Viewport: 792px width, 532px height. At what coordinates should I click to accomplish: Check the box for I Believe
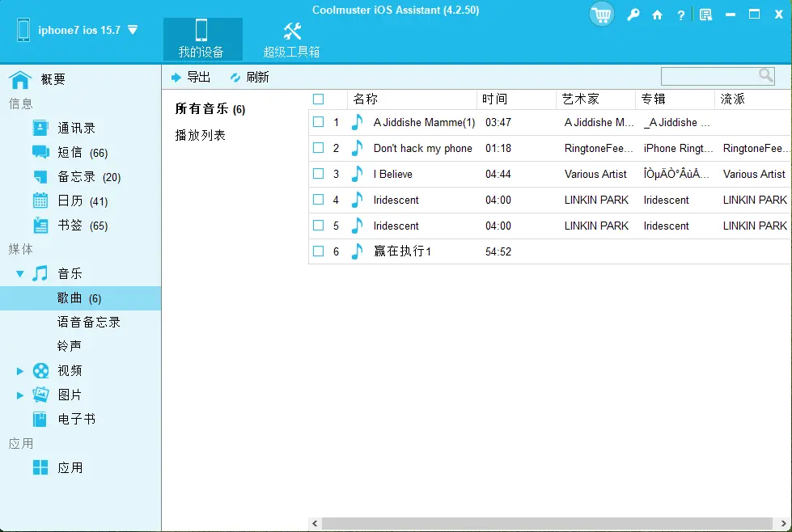coord(319,174)
